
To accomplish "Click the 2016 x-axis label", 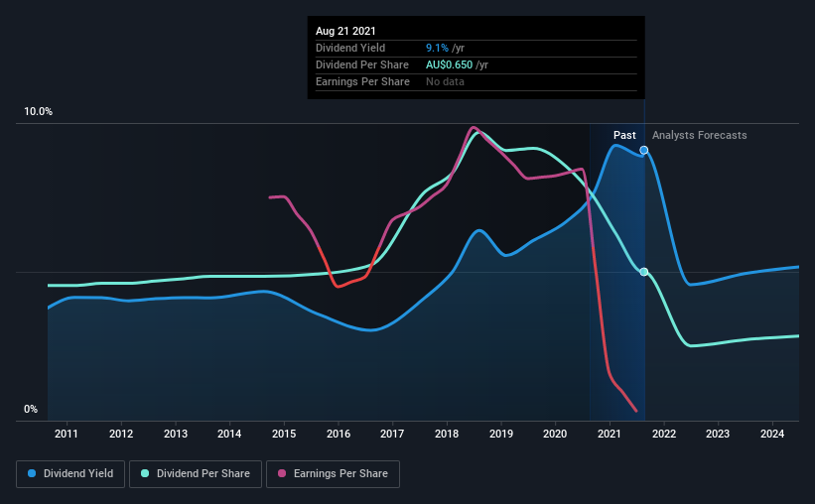I will (x=339, y=434).
